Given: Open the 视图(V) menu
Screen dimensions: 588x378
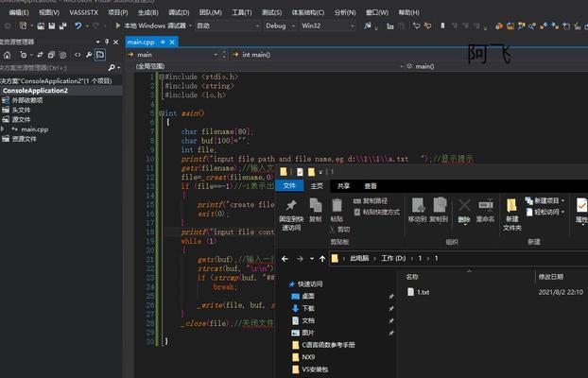Looking at the screenshot, I should (49, 12).
